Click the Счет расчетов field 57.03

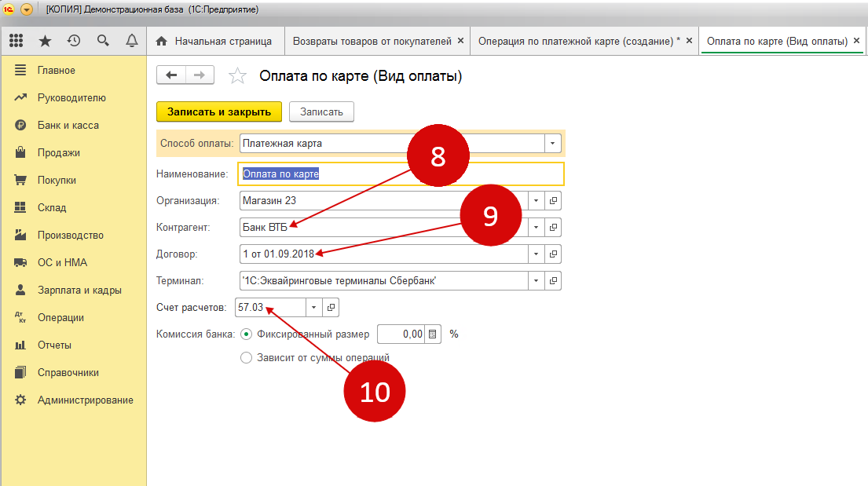[271, 307]
